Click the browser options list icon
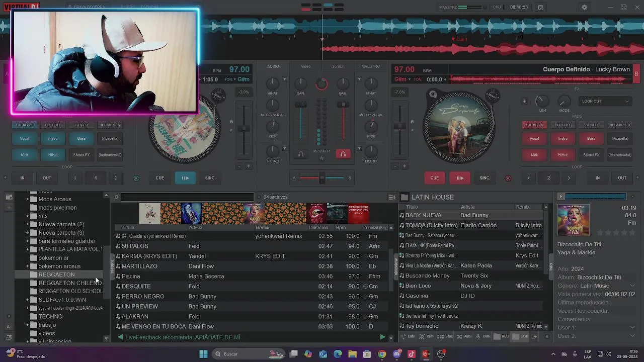 pos(391,197)
